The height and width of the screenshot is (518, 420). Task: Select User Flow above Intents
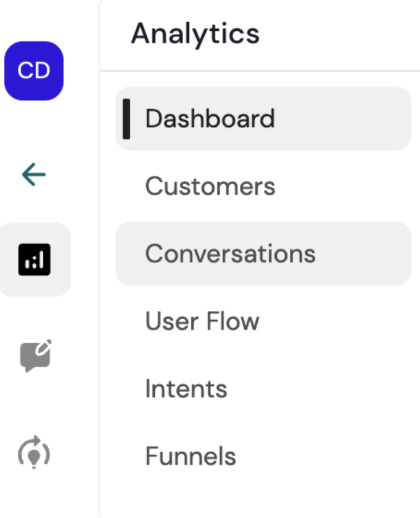click(x=202, y=321)
